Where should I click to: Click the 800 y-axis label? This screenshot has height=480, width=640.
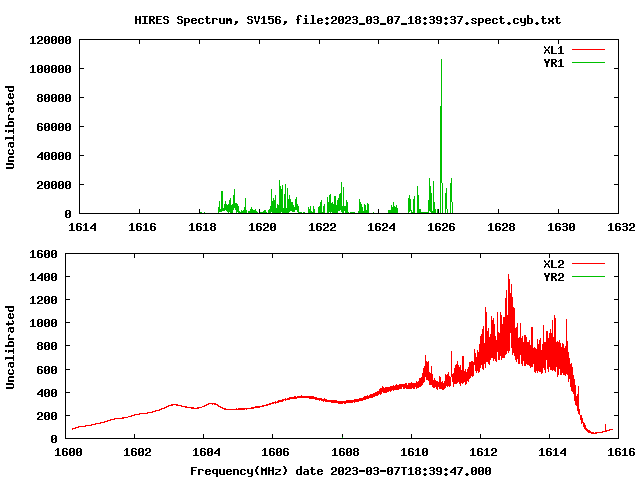point(47,346)
